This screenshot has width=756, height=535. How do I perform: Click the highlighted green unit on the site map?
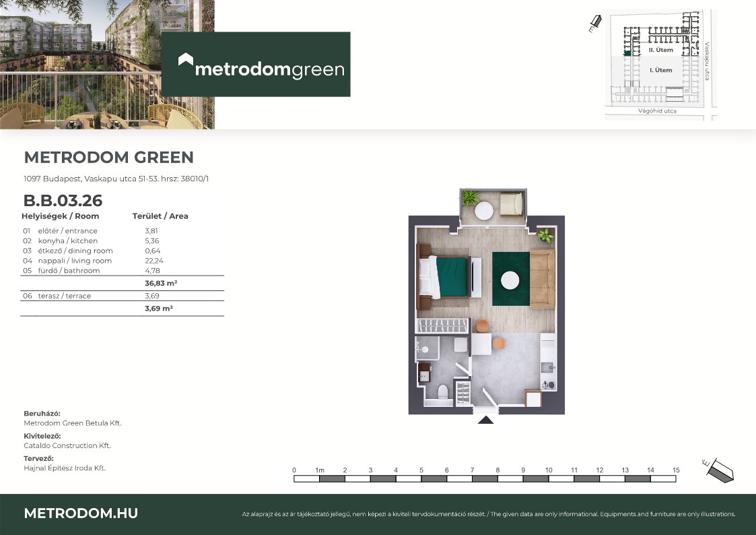pyautogui.click(x=627, y=53)
